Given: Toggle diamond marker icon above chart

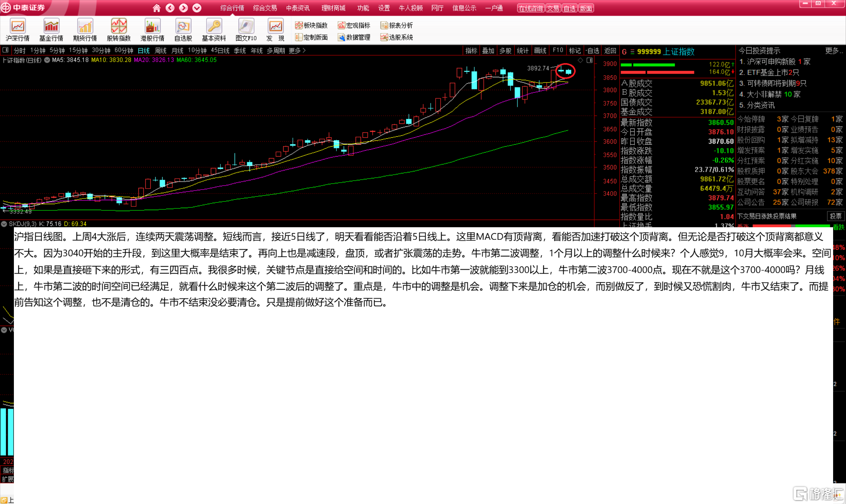Looking at the screenshot, I should pos(580,60).
